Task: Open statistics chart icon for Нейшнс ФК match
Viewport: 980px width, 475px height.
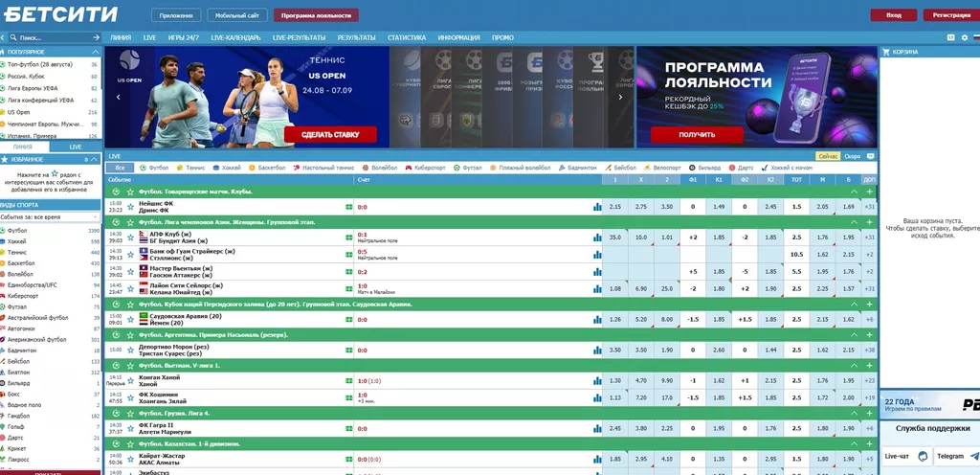Action: pos(597,207)
